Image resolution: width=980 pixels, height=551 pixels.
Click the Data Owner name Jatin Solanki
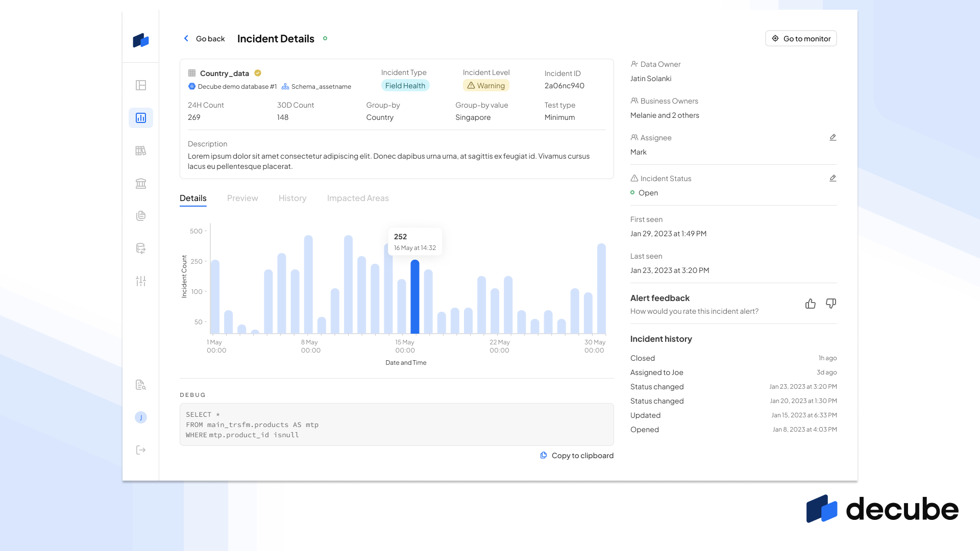point(651,78)
